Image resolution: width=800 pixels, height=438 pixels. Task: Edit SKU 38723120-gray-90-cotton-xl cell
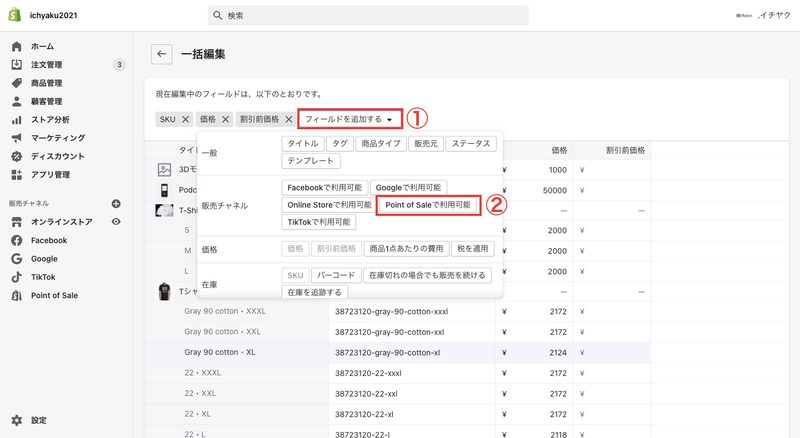pos(412,353)
